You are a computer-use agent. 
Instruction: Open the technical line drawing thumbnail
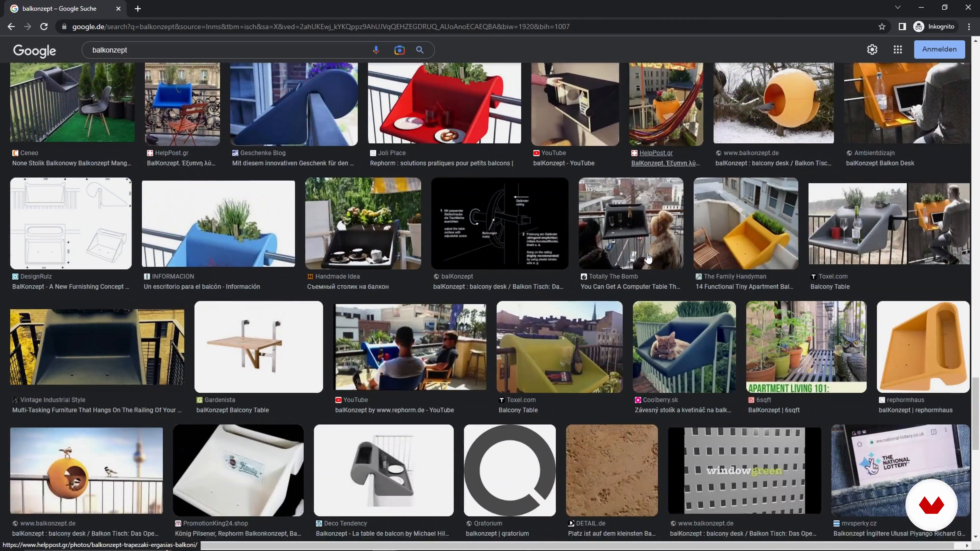click(71, 224)
